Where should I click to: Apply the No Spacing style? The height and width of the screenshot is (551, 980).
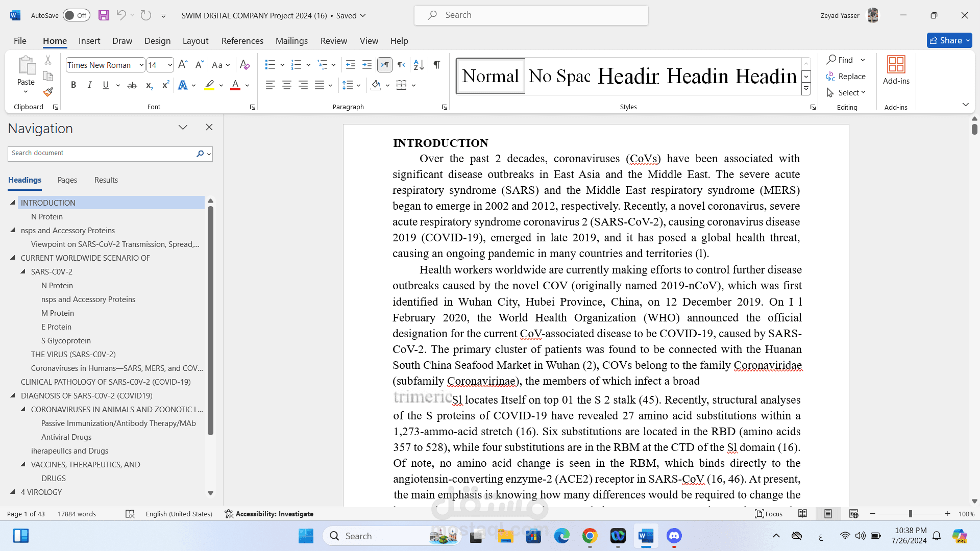559,76
